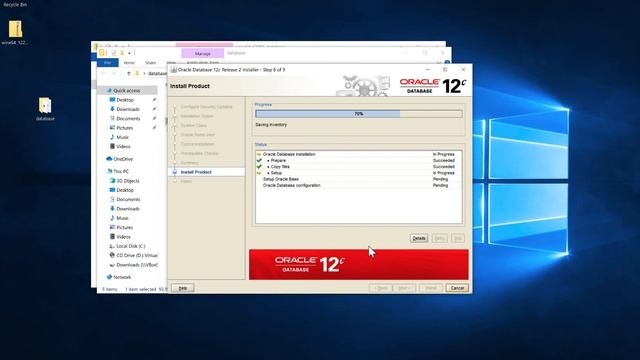Click the Up arrow in Explorer address bar

(x=129, y=73)
